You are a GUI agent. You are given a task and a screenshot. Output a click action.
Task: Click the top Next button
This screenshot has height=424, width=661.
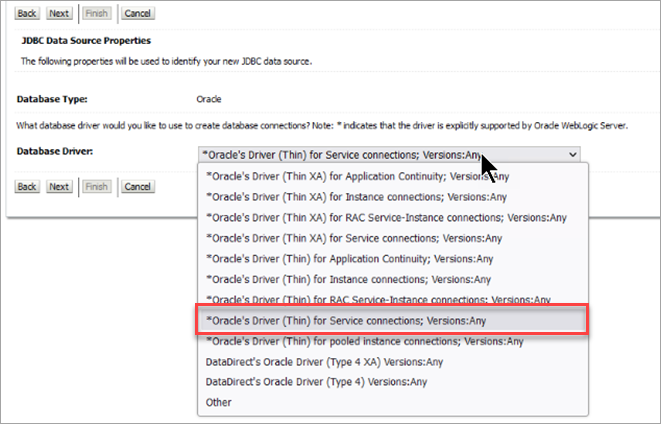coord(59,13)
